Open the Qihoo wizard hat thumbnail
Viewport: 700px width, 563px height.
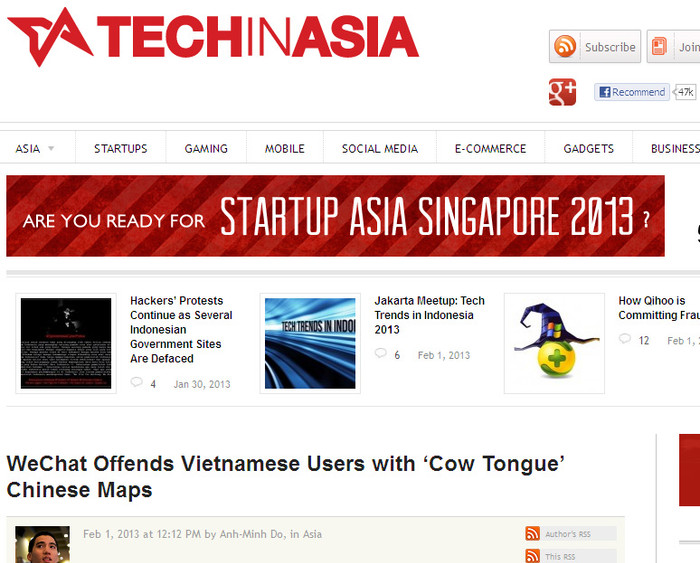tap(554, 343)
